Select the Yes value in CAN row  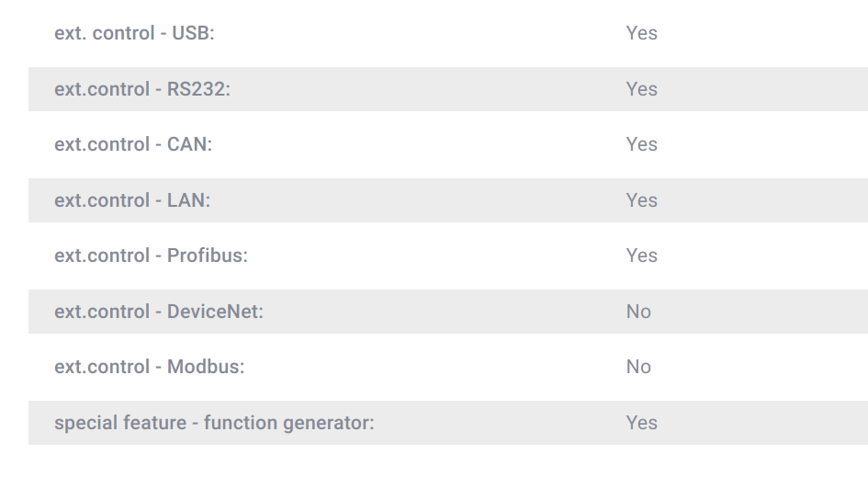pyautogui.click(x=642, y=144)
